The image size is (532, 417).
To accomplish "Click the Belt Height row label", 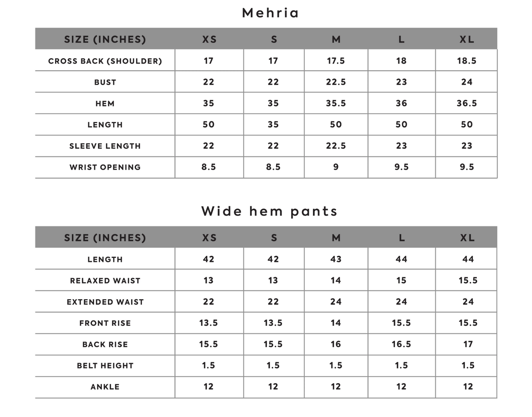I will (x=105, y=366).
